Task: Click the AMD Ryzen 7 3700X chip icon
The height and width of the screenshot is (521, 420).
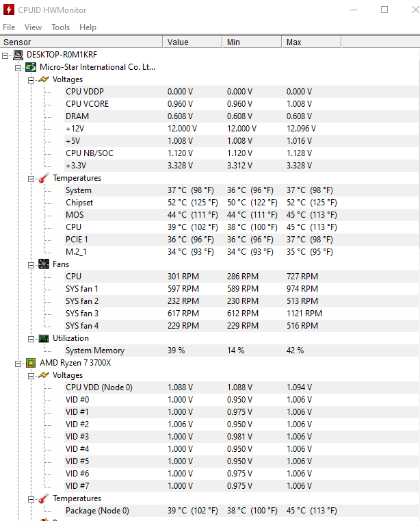Action: [x=31, y=363]
